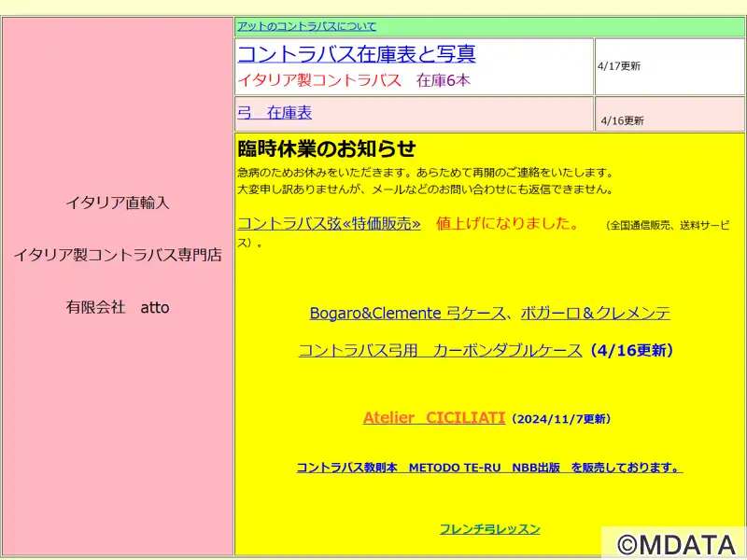Open コントラバス弓用 カーボンダブルケース link
This screenshot has height=560, width=747.
(x=440, y=351)
